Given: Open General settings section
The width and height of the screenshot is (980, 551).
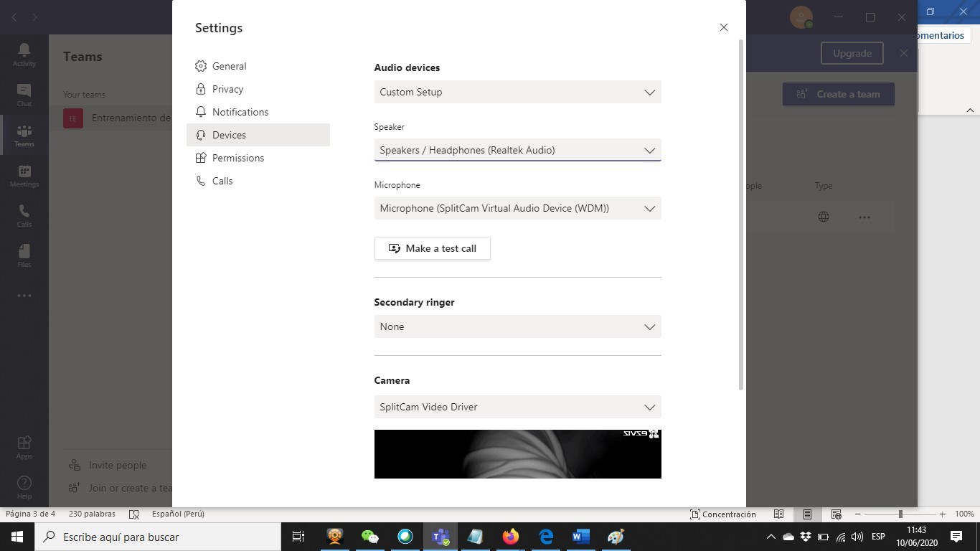Looking at the screenshot, I should click(258, 66).
